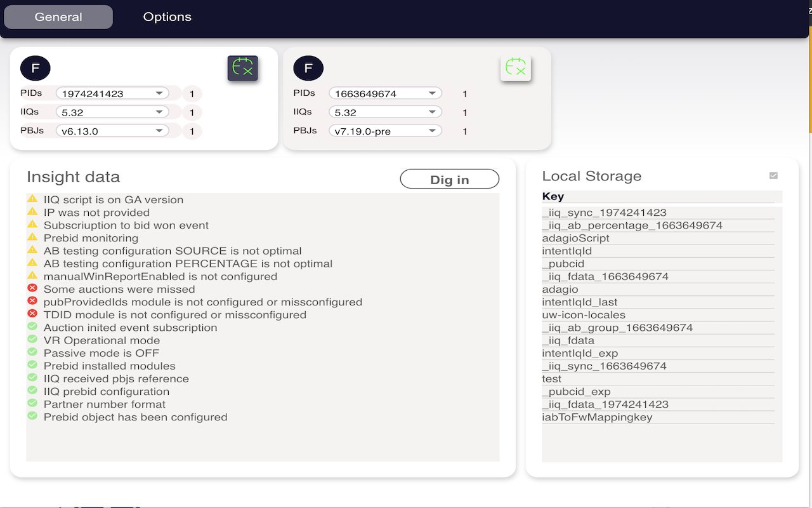Click green check beside 'IIQ prebid configuration'
812x508 pixels.
[32, 391]
